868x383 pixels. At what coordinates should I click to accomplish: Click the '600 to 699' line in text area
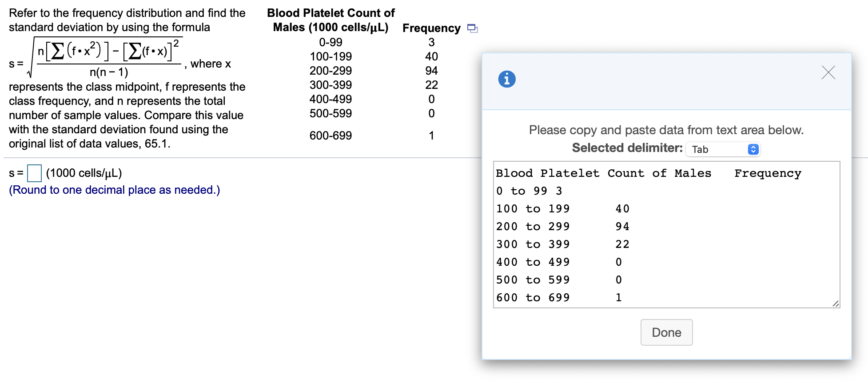point(559,298)
